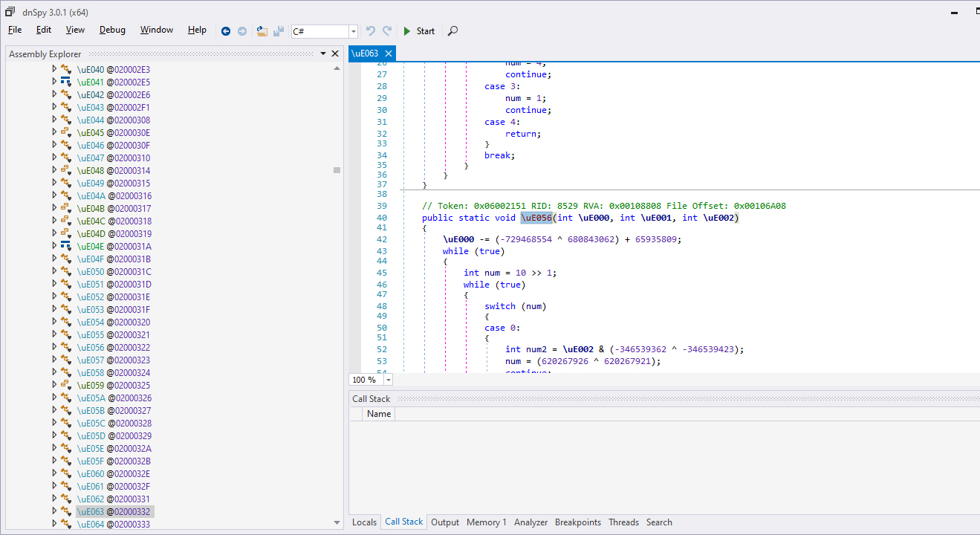The image size is (980, 535).
Task: Switch to the Locals tab
Action: pos(364,522)
